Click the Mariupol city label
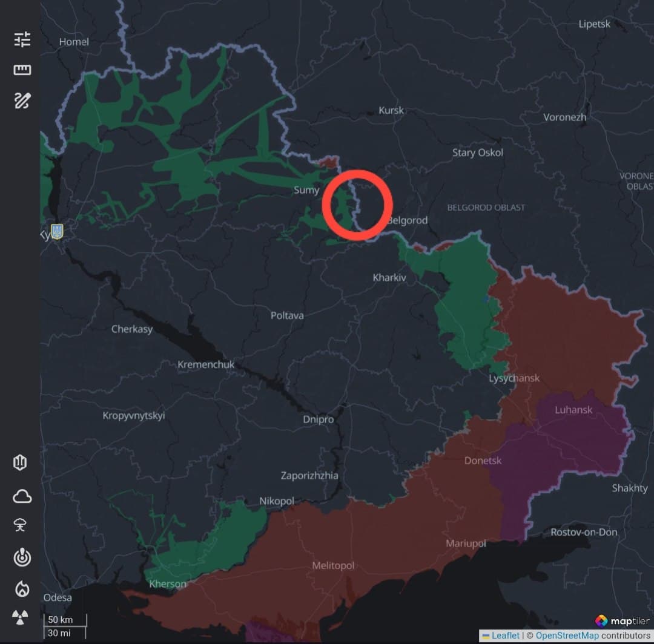Screen dimensions: 654x644 point(466,544)
